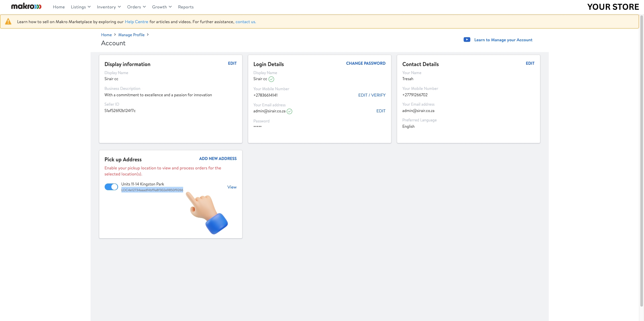644x321 pixels.
Task: Disable the Units 11-14 Kingston Park pickup location
Action: point(111,187)
